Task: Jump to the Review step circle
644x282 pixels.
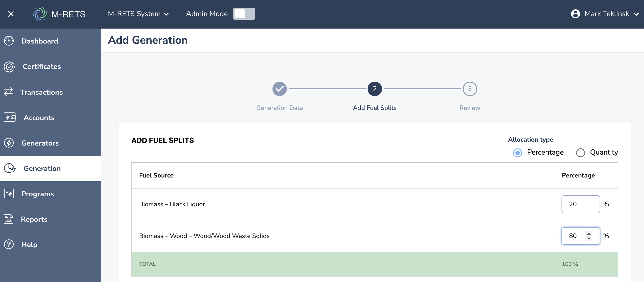Action: point(470,89)
